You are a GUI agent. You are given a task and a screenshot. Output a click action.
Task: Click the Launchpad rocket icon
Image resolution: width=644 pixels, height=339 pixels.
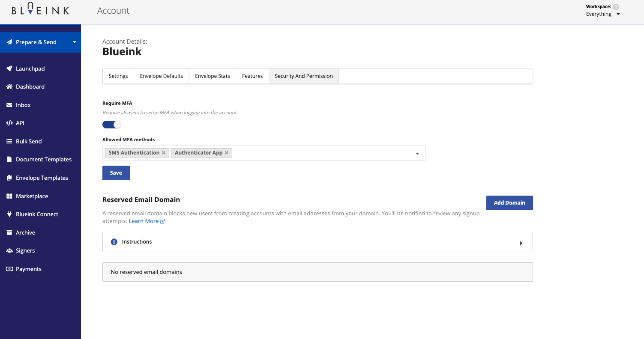(x=9, y=68)
